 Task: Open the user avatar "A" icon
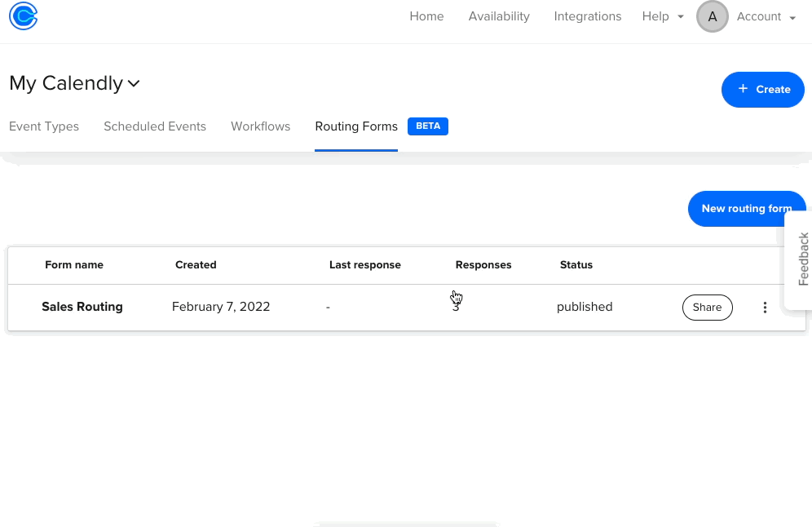(x=713, y=16)
